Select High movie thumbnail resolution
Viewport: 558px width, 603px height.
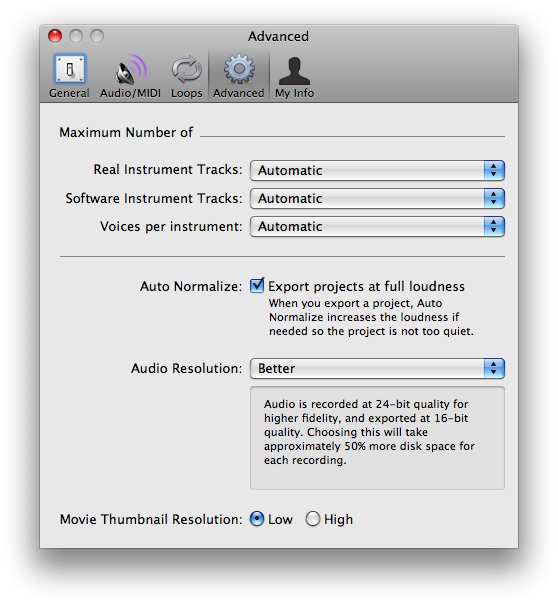point(313,519)
